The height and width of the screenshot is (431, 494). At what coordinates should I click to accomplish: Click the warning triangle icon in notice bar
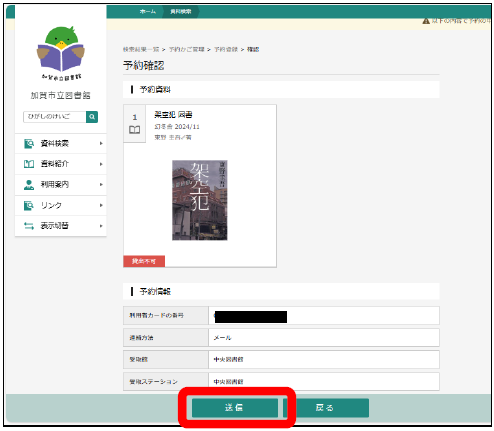[x=426, y=21]
